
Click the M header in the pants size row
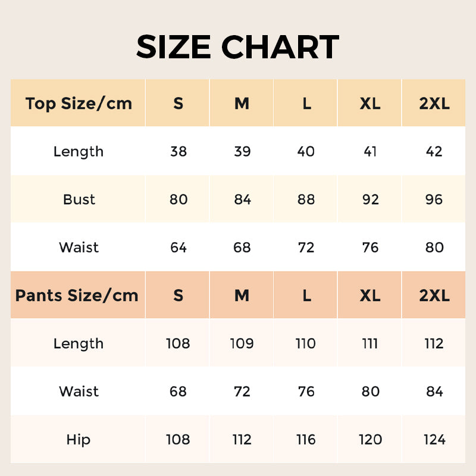[x=242, y=296]
